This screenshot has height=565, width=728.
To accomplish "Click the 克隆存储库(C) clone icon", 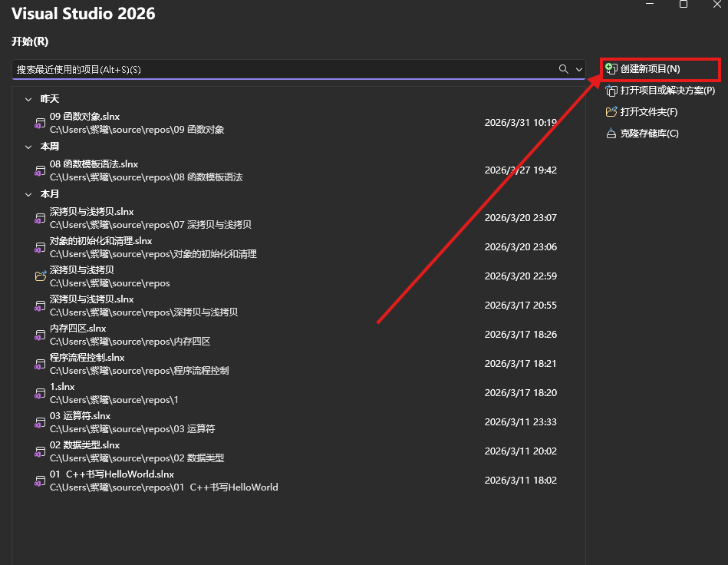I will tap(611, 134).
